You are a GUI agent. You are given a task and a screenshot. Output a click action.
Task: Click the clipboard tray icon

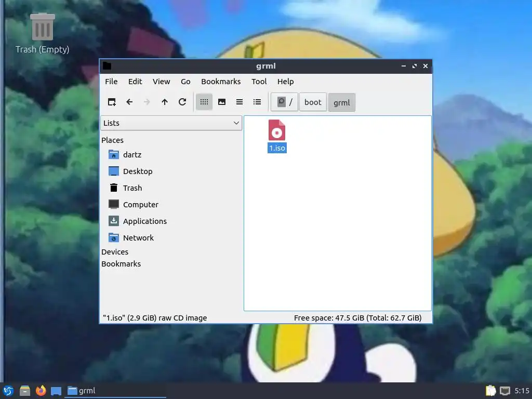pos(490,391)
